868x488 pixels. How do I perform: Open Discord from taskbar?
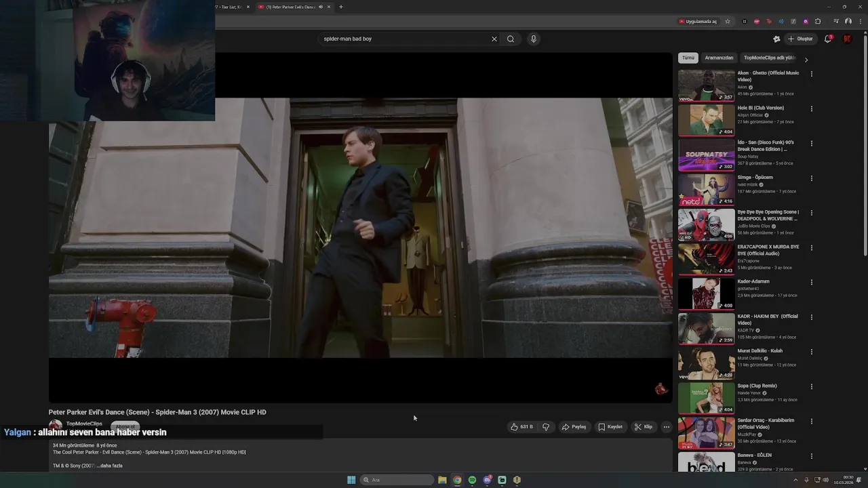(487, 480)
